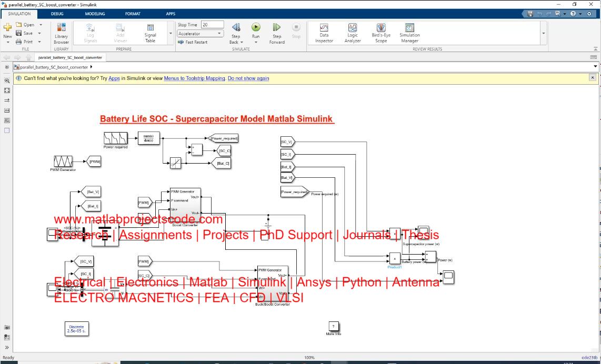
Task: Open the Menus to Toolstrip Mapping link
Action: [194, 78]
